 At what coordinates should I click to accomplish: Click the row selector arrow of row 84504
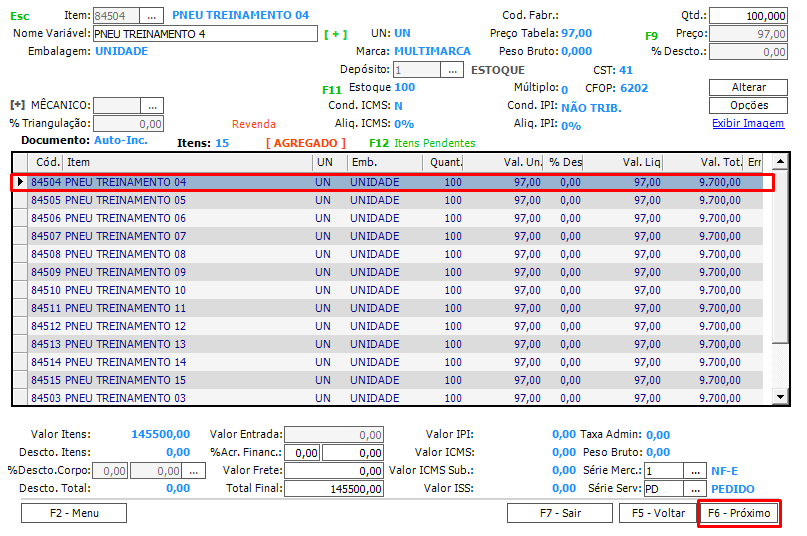click(x=20, y=182)
